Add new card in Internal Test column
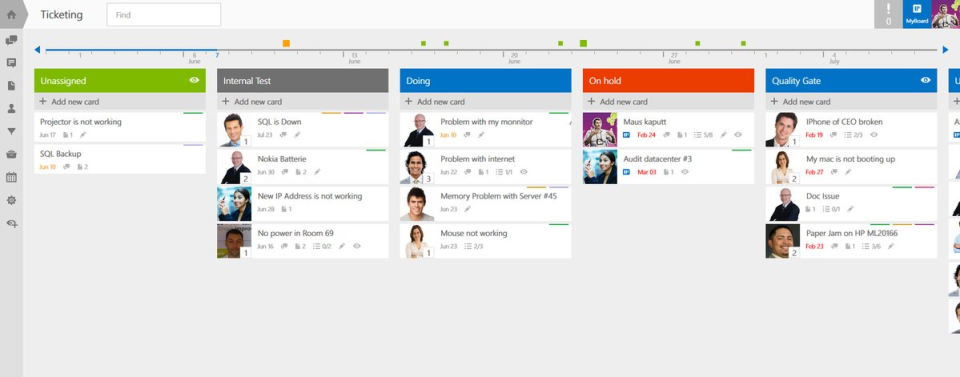The height and width of the screenshot is (377, 960). (x=302, y=102)
